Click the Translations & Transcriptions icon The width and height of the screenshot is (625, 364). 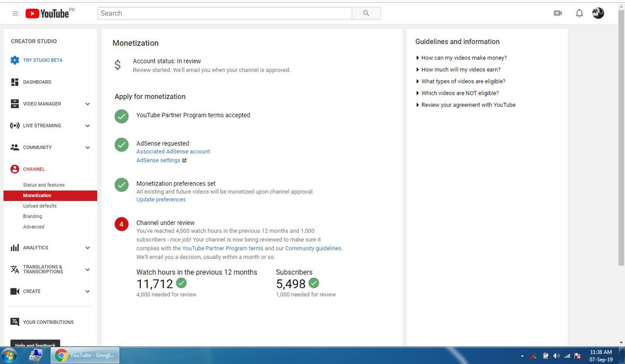point(15,269)
